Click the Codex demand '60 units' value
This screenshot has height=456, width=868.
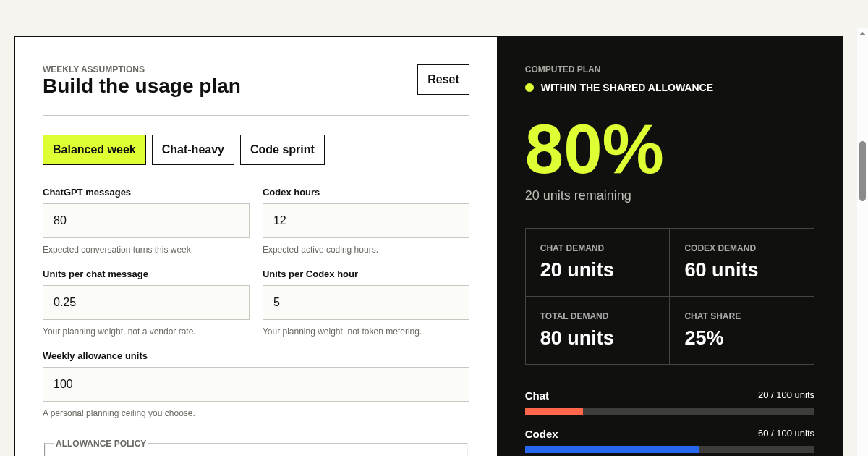pos(721,270)
